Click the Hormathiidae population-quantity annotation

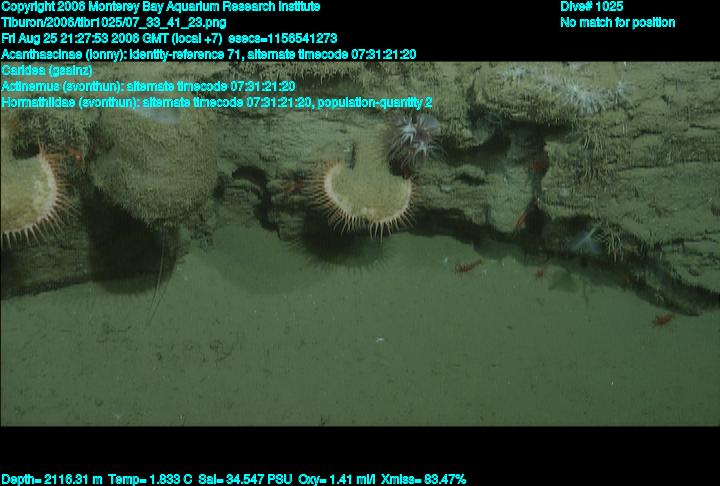[217, 102]
